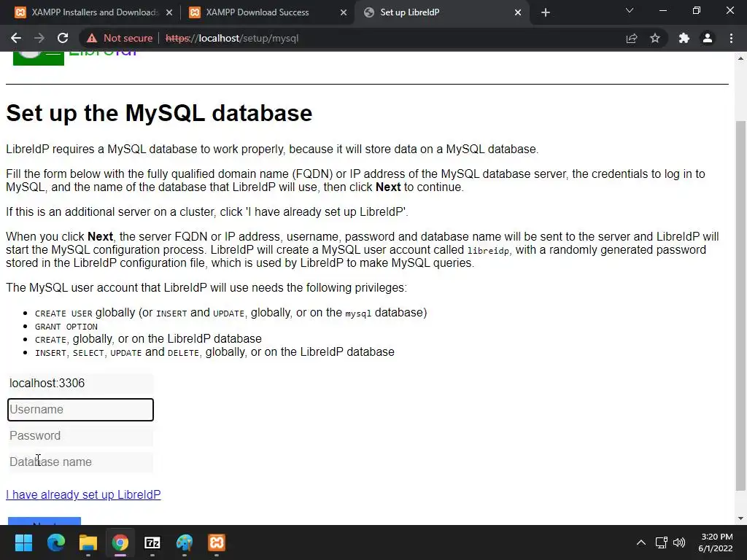Click the address bar URL localhost/setup/mysql
Viewport: 747px width, 560px height.
click(x=232, y=38)
